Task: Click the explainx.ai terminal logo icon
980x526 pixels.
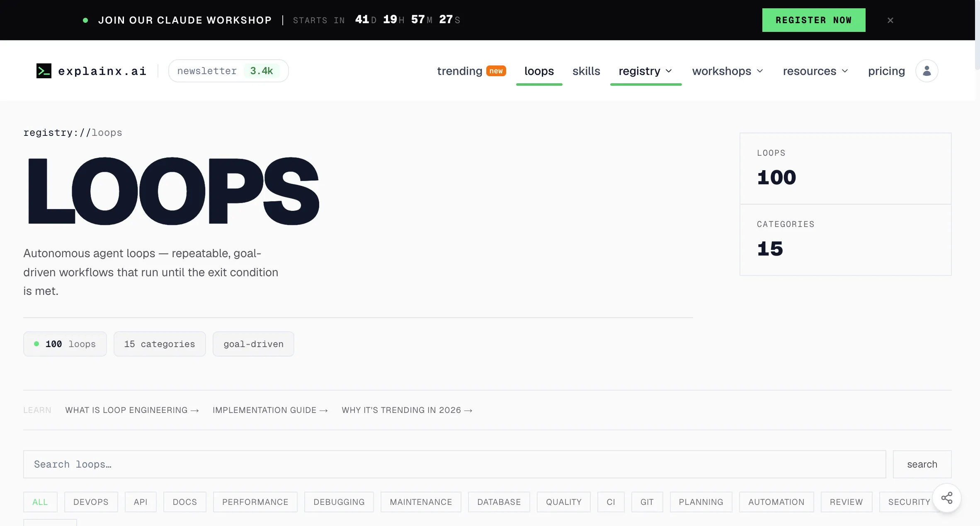Action: tap(44, 71)
